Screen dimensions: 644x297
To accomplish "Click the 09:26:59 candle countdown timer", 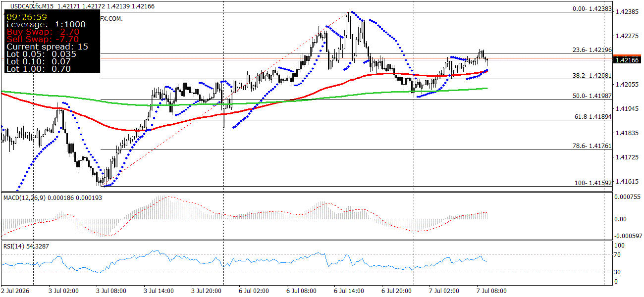I will [x=27, y=16].
